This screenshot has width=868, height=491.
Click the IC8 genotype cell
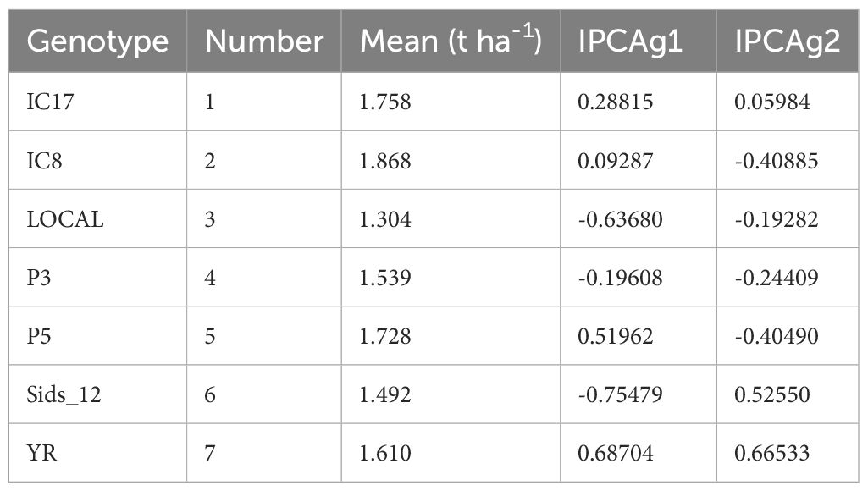(44, 162)
